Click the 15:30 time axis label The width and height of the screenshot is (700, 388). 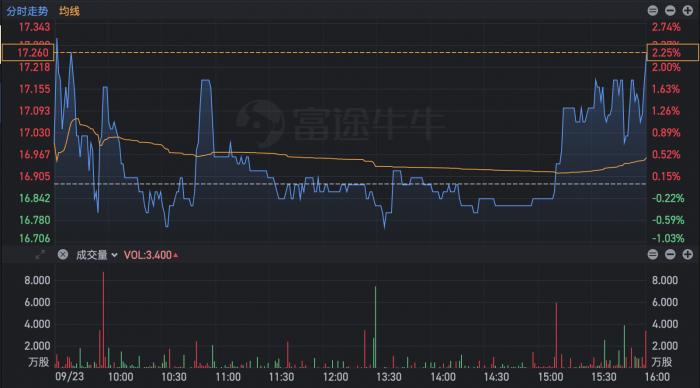[x=604, y=377]
